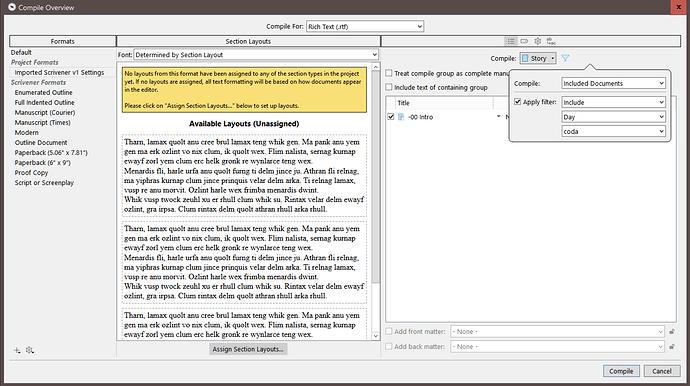Screen dimensions: 690x386
Task: Uncheck the -00 Intro include checkbox
Action: 391,117
